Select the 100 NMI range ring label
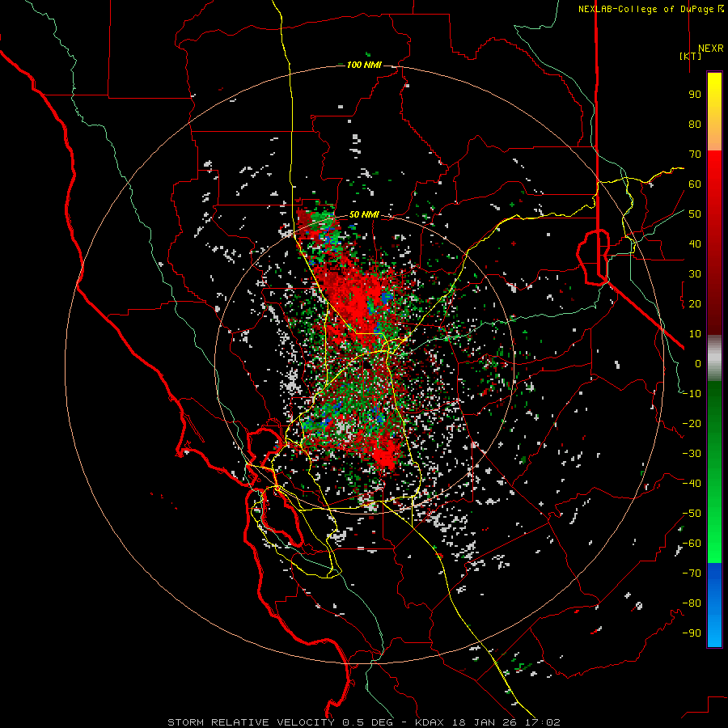 364,65
